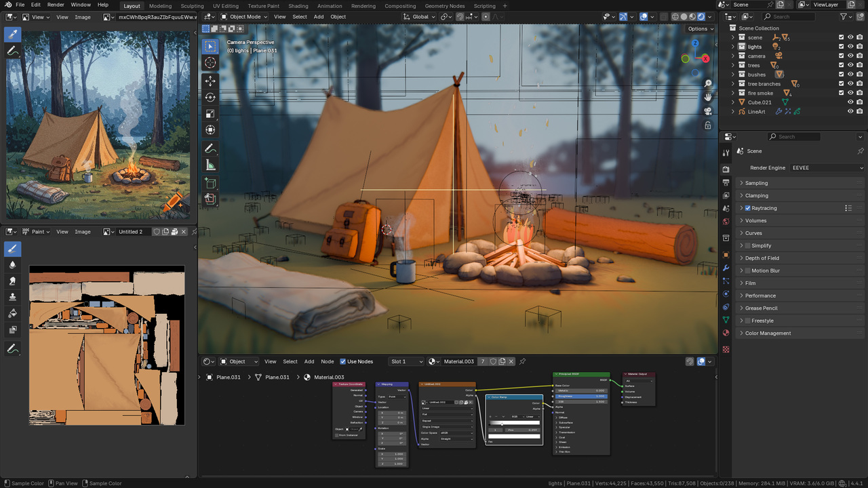
Task: Select the Add Cube tool
Action: 210,183
